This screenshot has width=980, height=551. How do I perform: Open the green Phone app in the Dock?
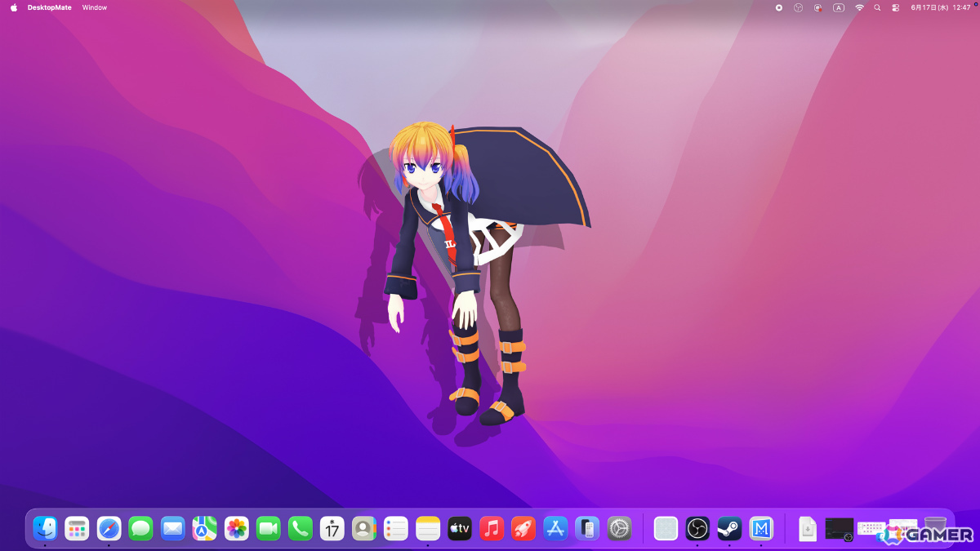[300, 529]
